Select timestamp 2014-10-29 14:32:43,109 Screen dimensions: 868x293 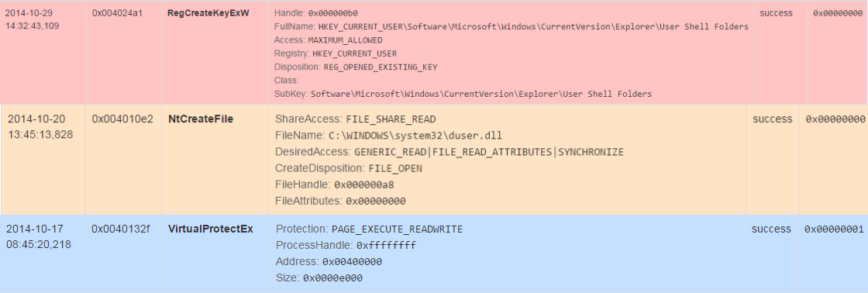(x=29, y=19)
